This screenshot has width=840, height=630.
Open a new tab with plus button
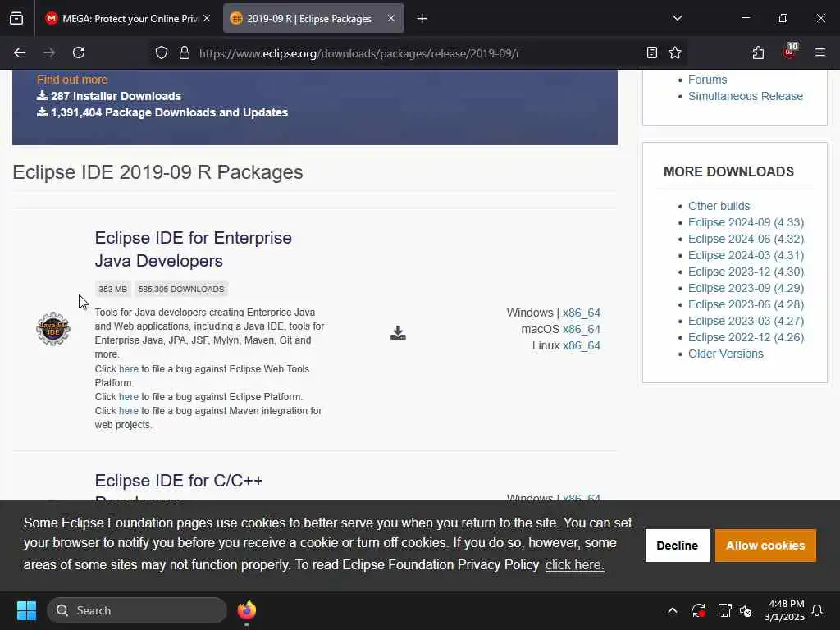pyautogui.click(x=422, y=19)
